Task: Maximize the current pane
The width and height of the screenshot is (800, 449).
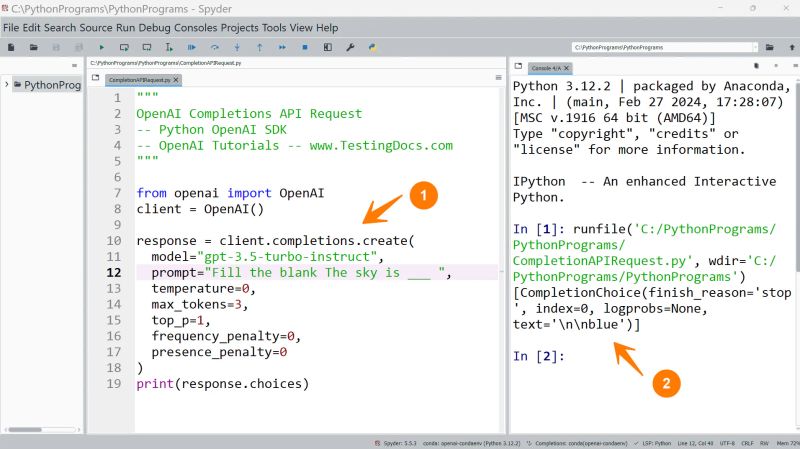Action: click(x=328, y=47)
